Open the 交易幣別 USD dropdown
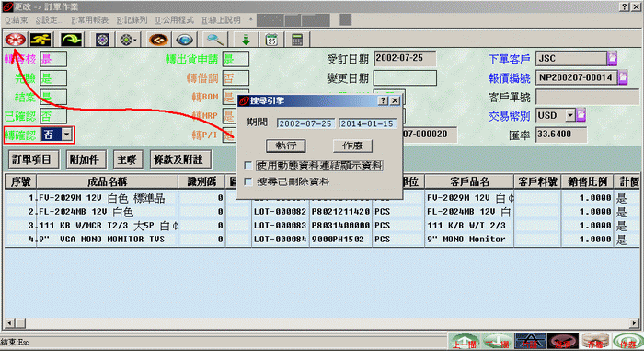644x351 pixels. 570,115
